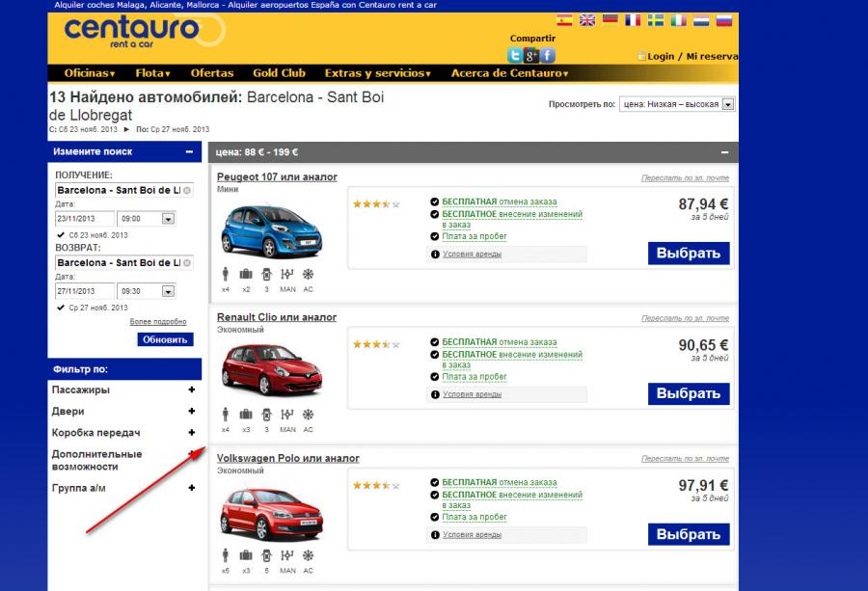Email the Peugeot 107 offer via 'Переслать по эл. почте'

point(685,178)
